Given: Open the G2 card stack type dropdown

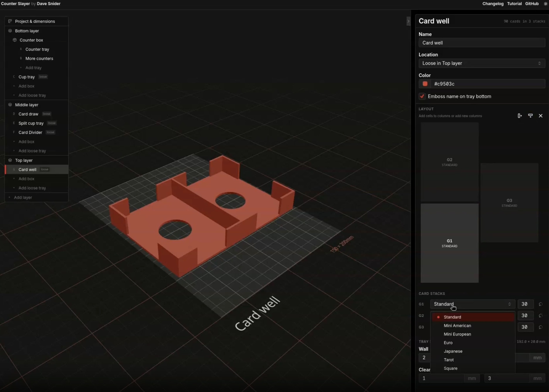Looking at the screenshot, I should coord(472,316).
